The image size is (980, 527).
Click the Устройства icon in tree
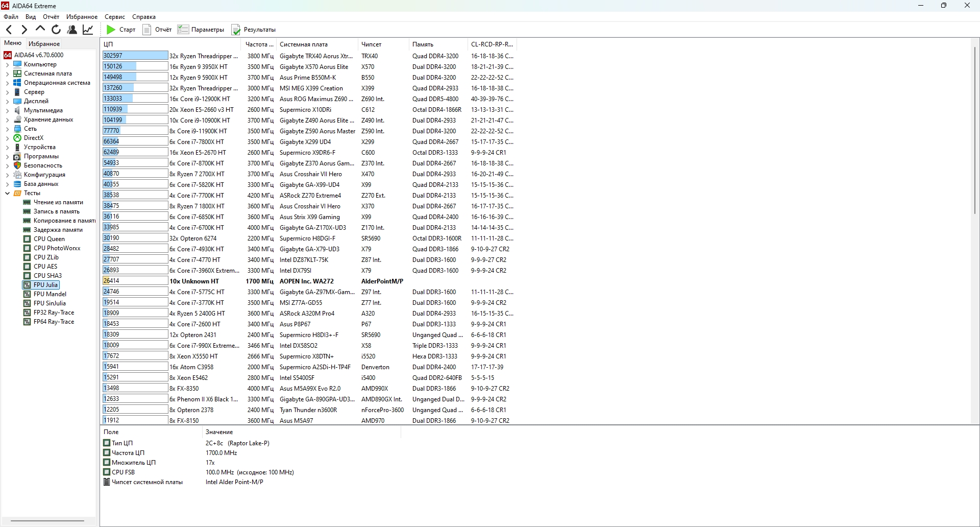coord(17,147)
